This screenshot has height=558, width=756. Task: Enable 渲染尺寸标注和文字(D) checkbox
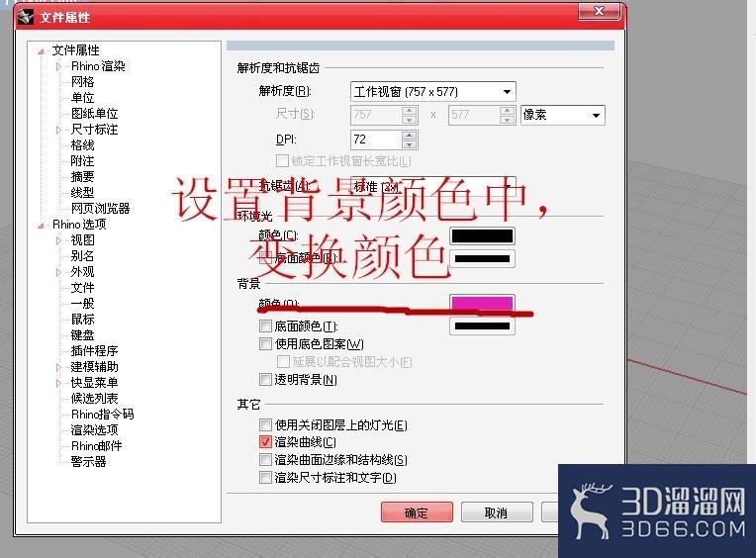[265, 478]
